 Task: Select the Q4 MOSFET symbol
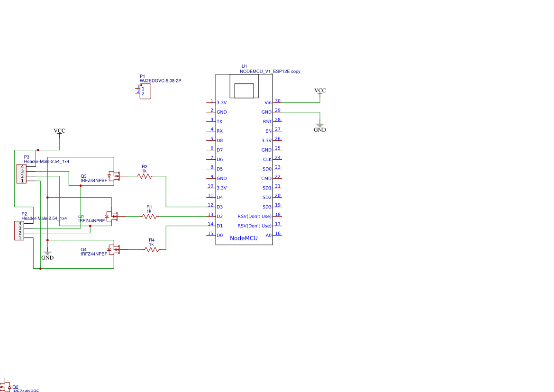coord(114,249)
